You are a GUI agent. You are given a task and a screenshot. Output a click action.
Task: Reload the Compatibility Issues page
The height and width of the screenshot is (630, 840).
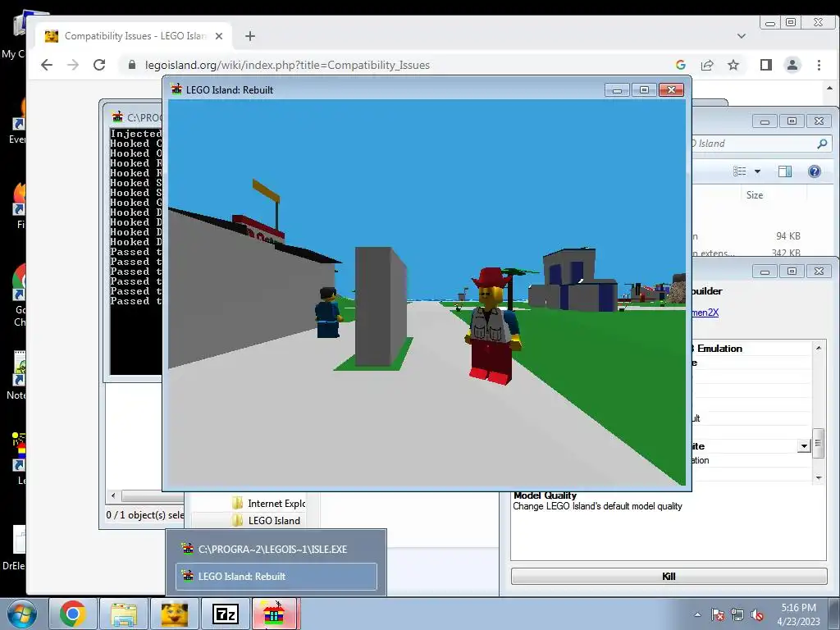pyautogui.click(x=99, y=66)
